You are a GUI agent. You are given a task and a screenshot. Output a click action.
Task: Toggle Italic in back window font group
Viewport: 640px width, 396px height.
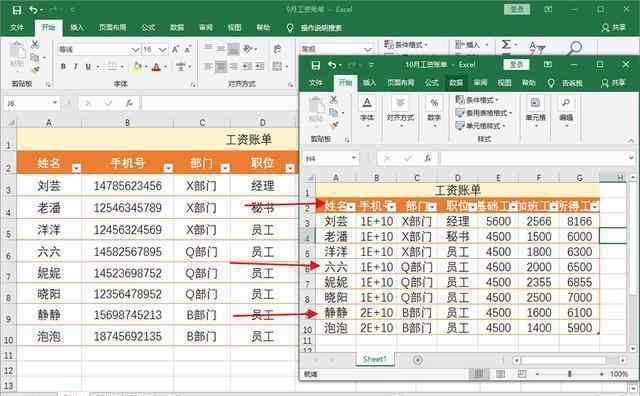coord(76,67)
